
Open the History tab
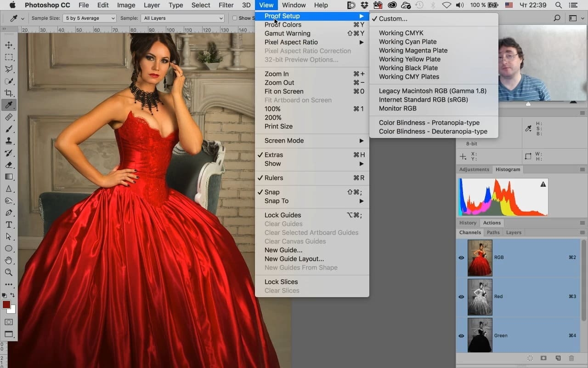468,223
